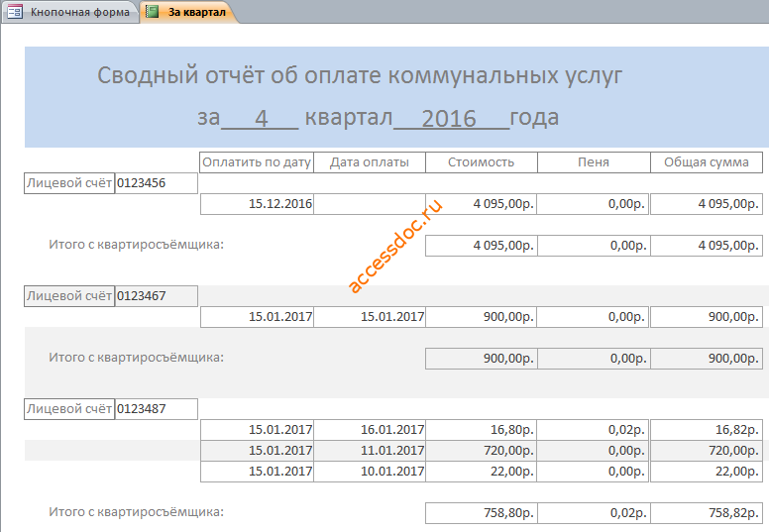Click cost value 16,80р.
Image resolution: width=769 pixels, height=532 pixels.
click(x=481, y=430)
